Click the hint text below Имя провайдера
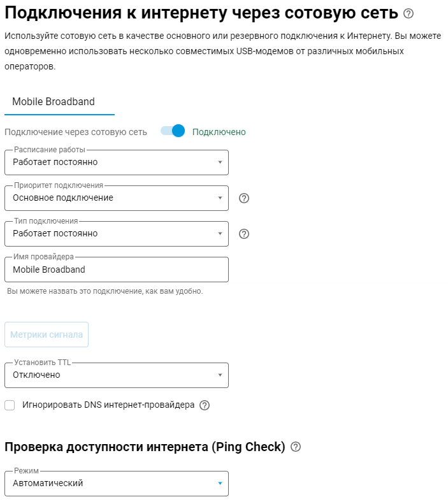This screenshot has width=448, height=504. coord(105,291)
